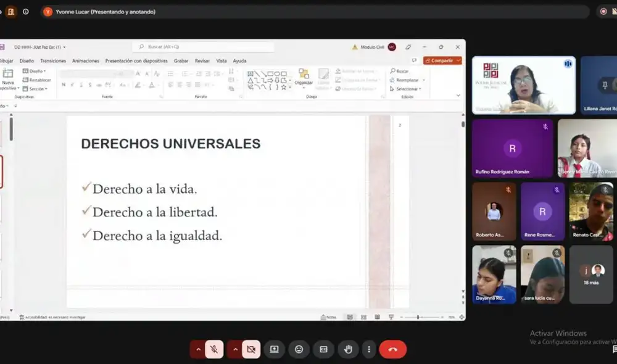Click the font color A button

(152, 85)
